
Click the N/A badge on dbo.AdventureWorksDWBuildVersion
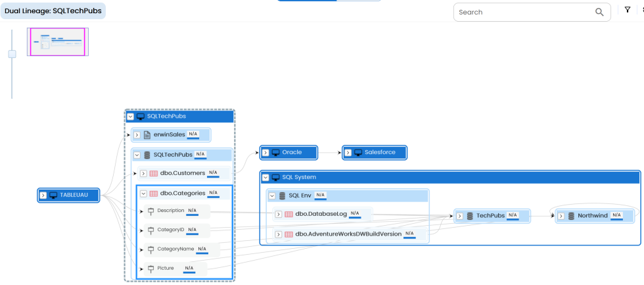[x=409, y=234]
